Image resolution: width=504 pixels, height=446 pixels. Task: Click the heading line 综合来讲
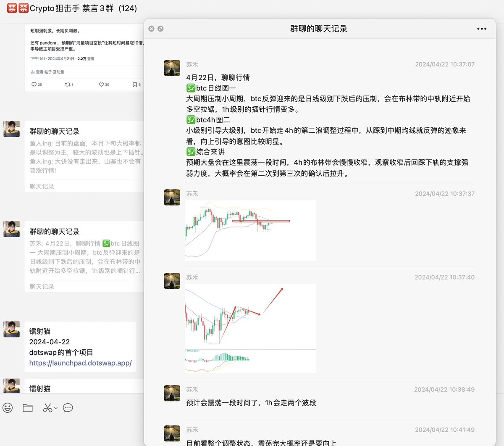click(x=206, y=152)
